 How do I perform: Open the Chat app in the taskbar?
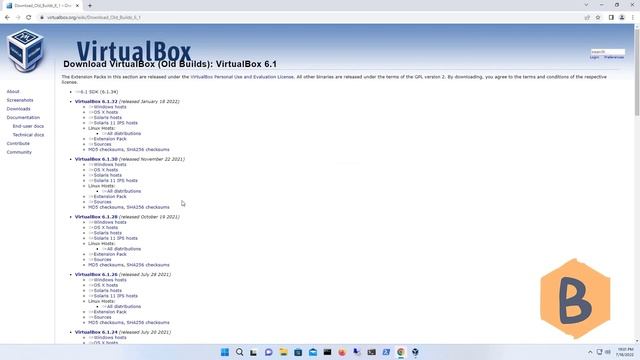(269, 352)
